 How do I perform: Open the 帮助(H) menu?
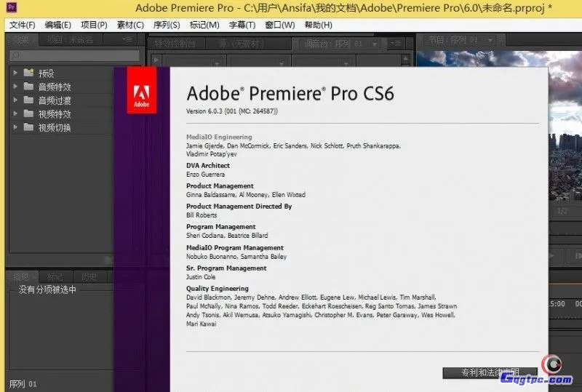(x=319, y=25)
